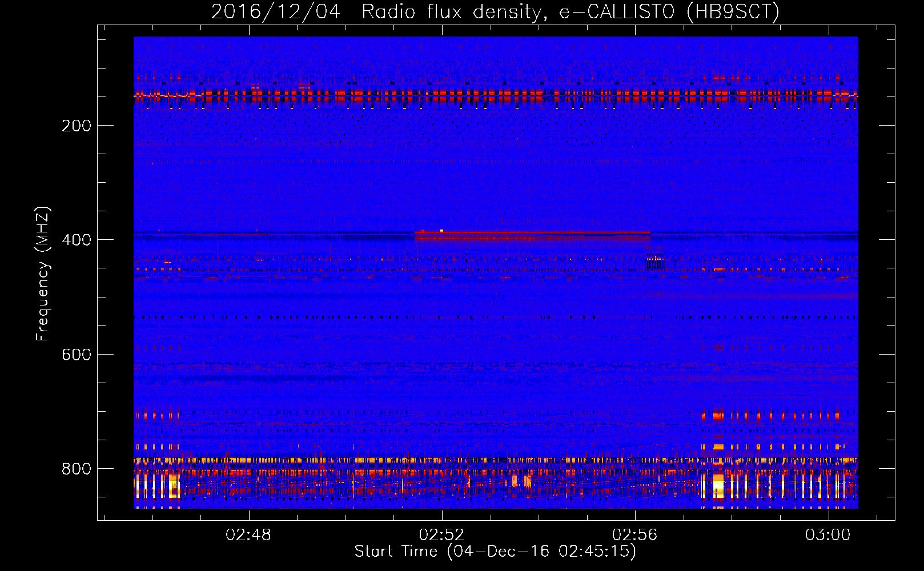Click the red emission band near 400 MHz
The image size is (924, 571).
[532, 235]
